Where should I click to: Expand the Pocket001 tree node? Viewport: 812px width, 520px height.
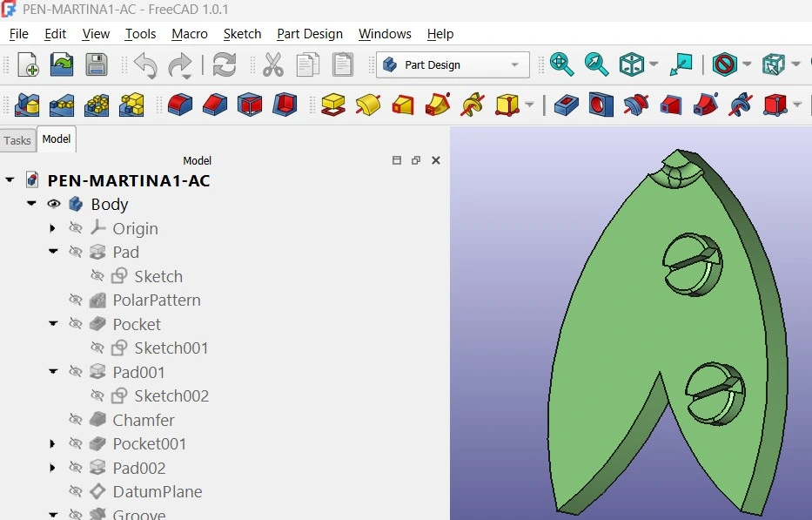(53, 444)
